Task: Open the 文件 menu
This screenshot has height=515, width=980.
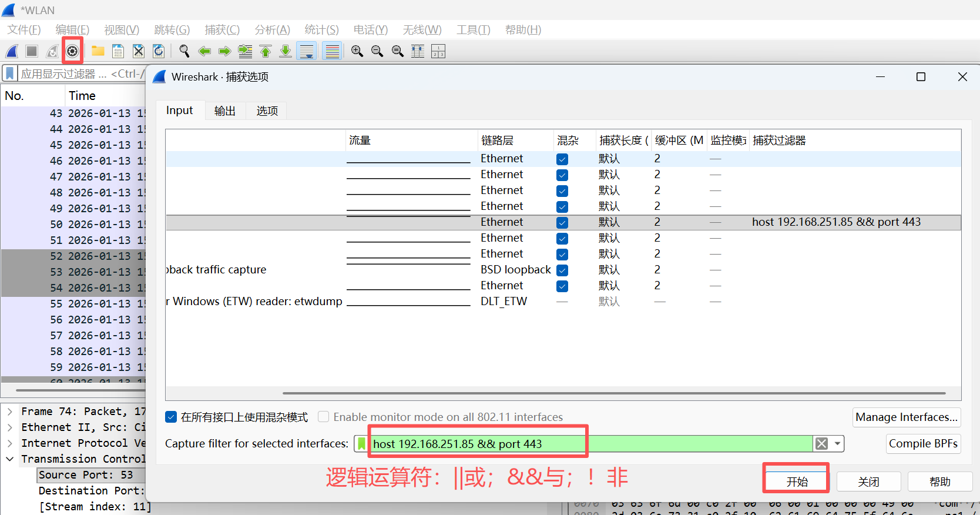Action: pyautogui.click(x=24, y=29)
